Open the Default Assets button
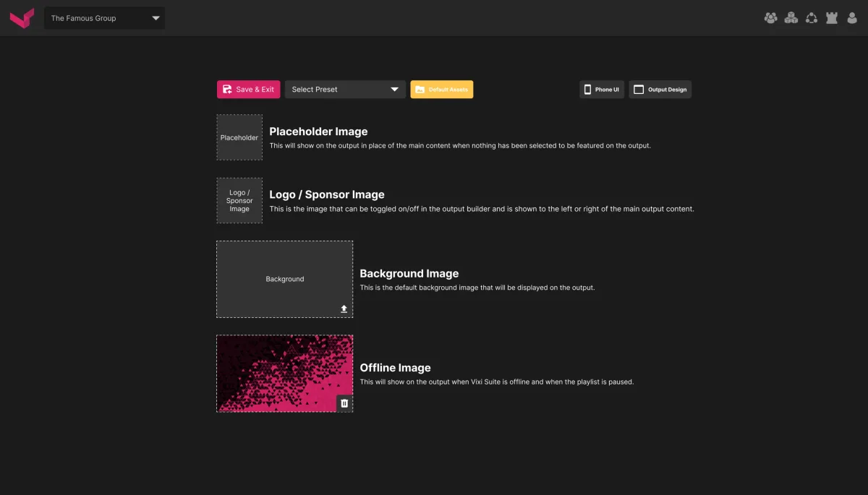The image size is (868, 495). [442, 90]
